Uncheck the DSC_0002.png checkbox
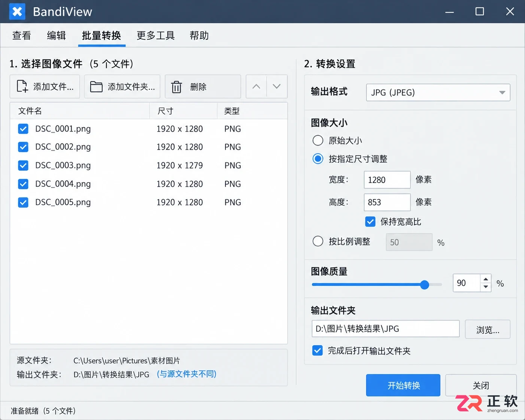 [x=23, y=147]
